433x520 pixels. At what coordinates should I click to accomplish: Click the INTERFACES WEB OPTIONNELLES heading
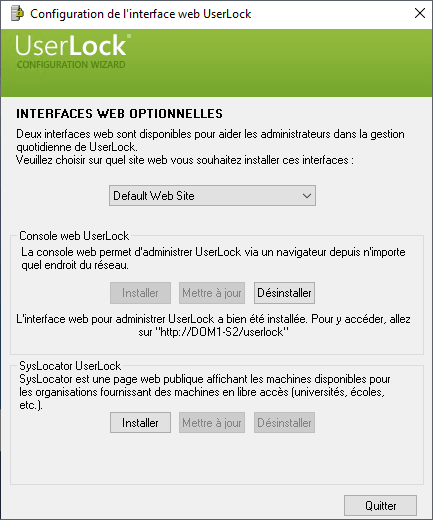tap(119, 114)
